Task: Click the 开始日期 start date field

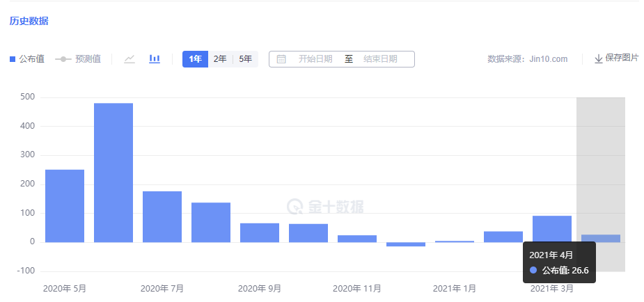Action: tap(315, 59)
